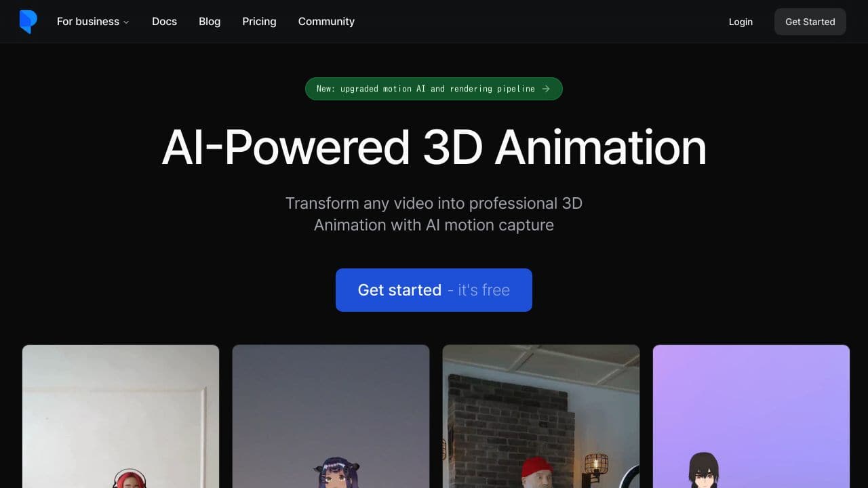Go to the Blog
Screen dimensions: 868x488
[x=210, y=22]
